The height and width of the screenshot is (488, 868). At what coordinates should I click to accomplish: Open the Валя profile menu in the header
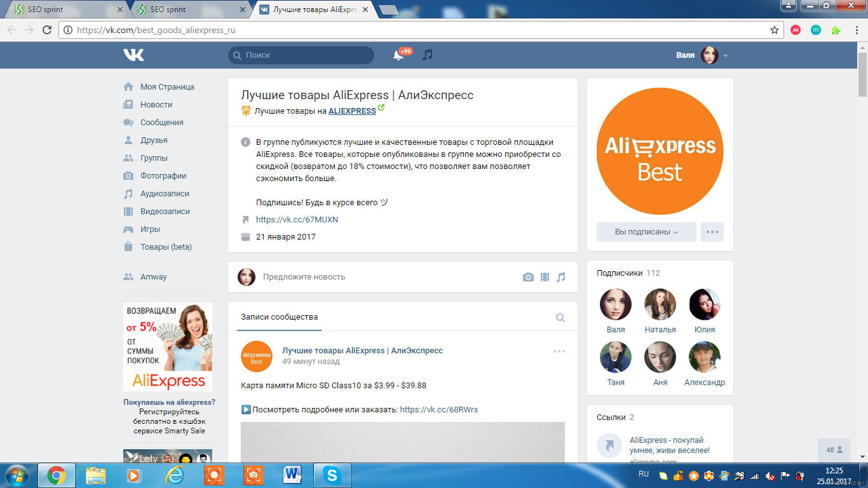[702, 55]
